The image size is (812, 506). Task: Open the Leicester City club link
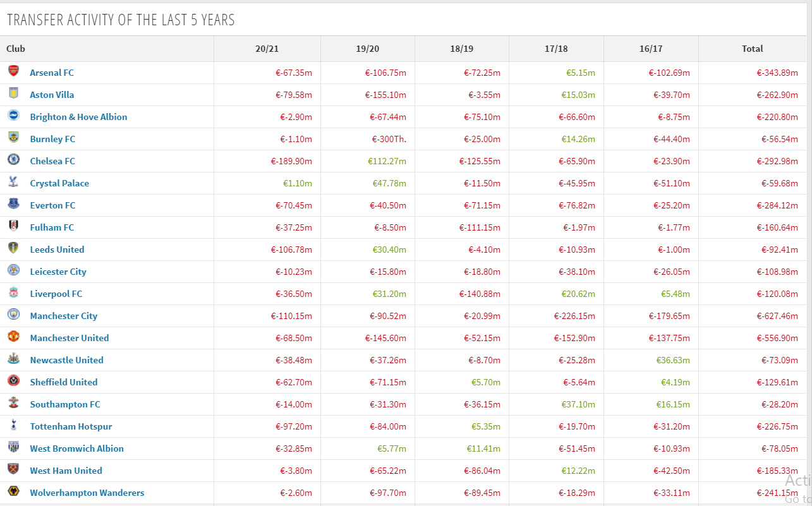click(58, 272)
